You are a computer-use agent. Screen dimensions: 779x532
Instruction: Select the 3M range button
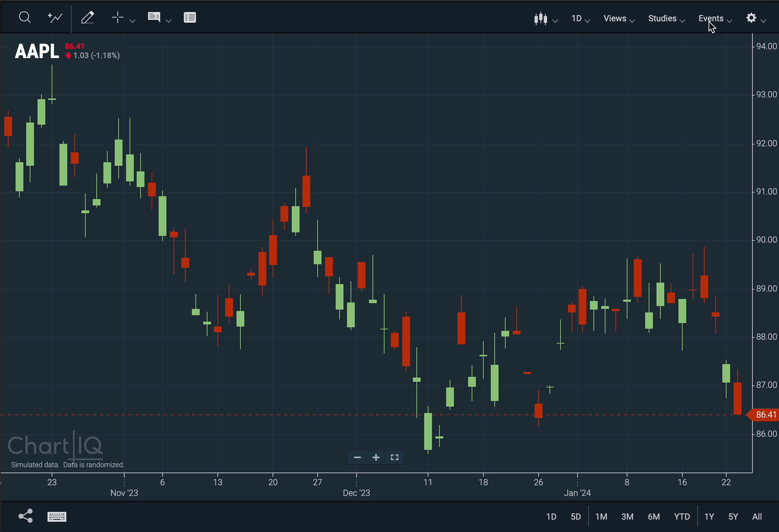[627, 517]
